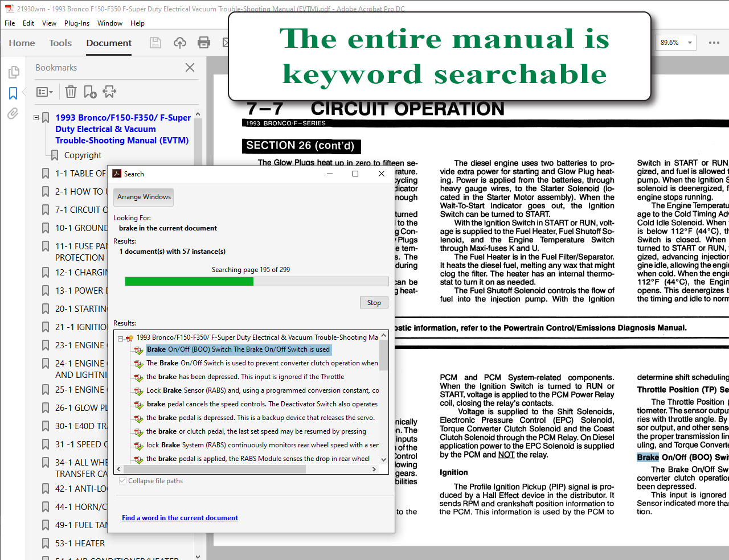The width and height of the screenshot is (729, 560).
Task: Switch to the Document tab
Action: [x=109, y=43]
